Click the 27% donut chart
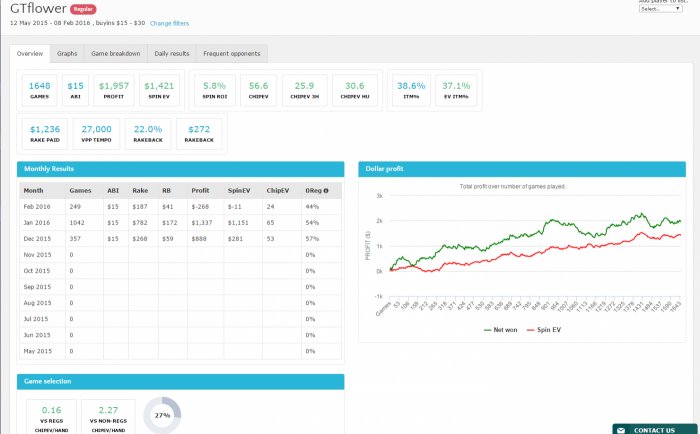The image size is (700, 434). pyautogui.click(x=163, y=416)
